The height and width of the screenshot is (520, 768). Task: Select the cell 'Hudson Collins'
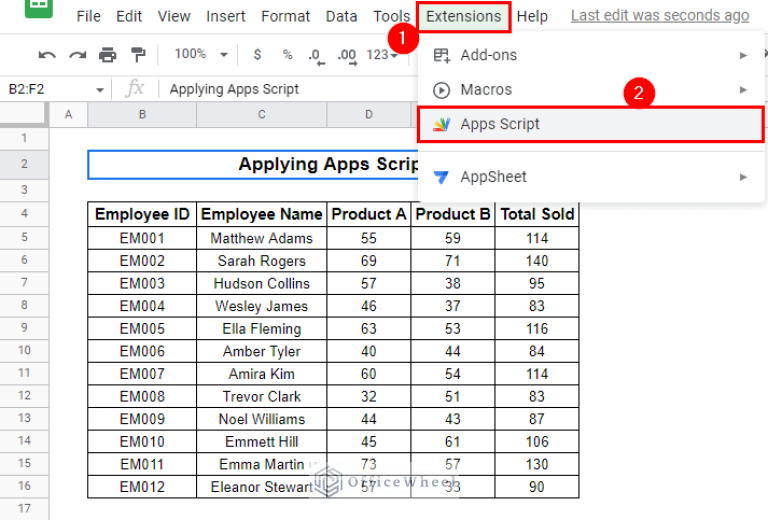pyautogui.click(x=262, y=283)
